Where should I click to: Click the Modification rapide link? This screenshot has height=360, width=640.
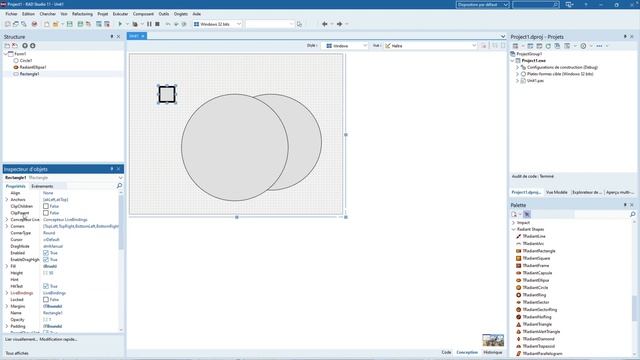tap(58, 339)
